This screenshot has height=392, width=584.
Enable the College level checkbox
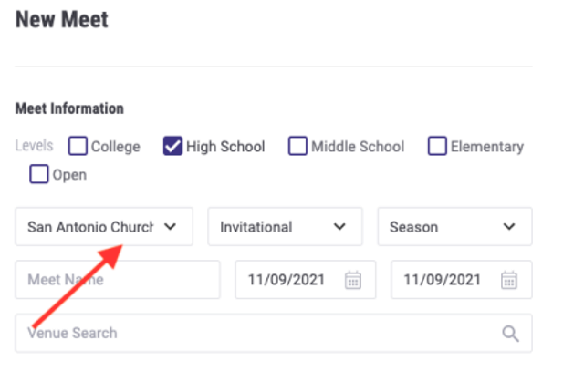click(x=78, y=146)
